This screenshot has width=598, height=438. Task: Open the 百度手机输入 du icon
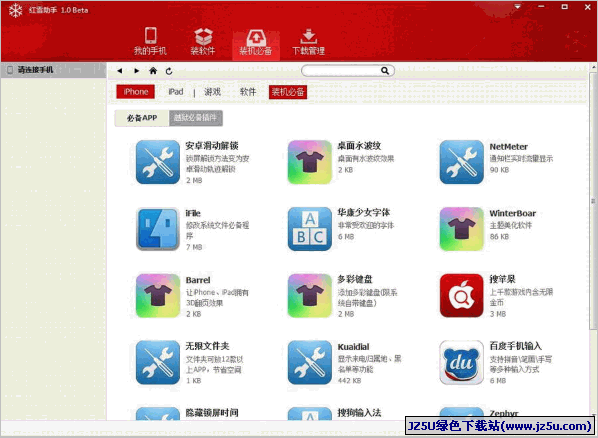pos(461,362)
